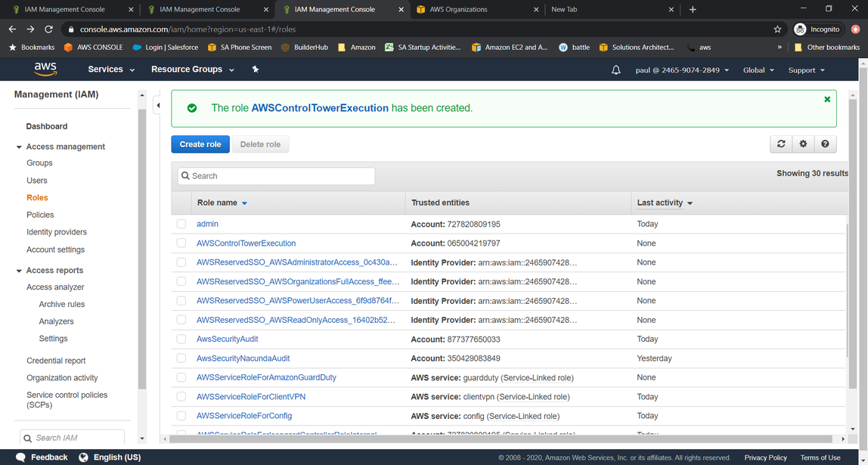Screen dimensions: 868x465
Task: Open Other bookmarks folder
Action: [826, 47]
